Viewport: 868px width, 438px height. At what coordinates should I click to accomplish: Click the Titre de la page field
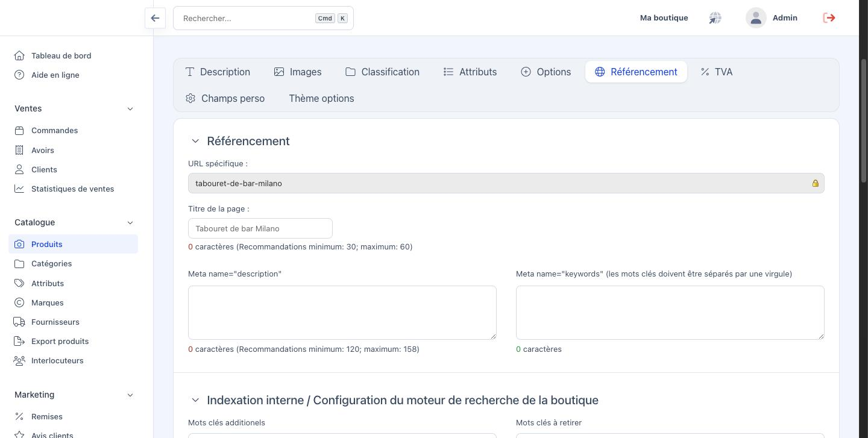[x=260, y=228]
